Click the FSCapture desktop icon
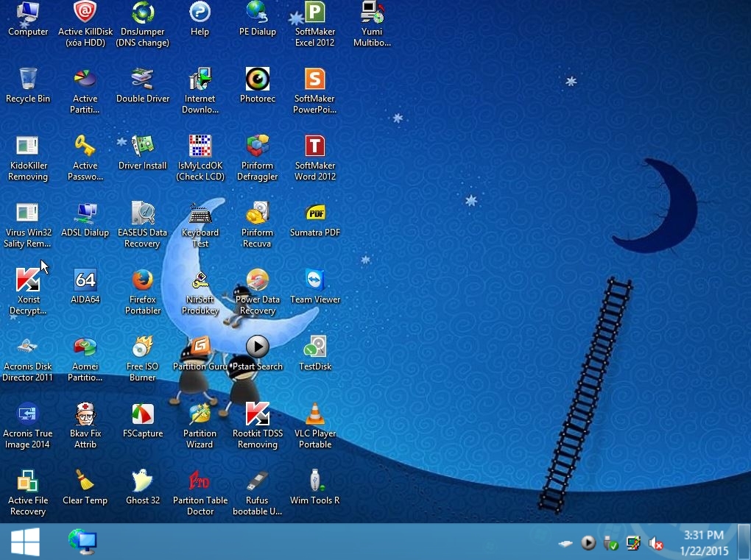The height and width of the screenshot is (560, 751). click(142, 415)
